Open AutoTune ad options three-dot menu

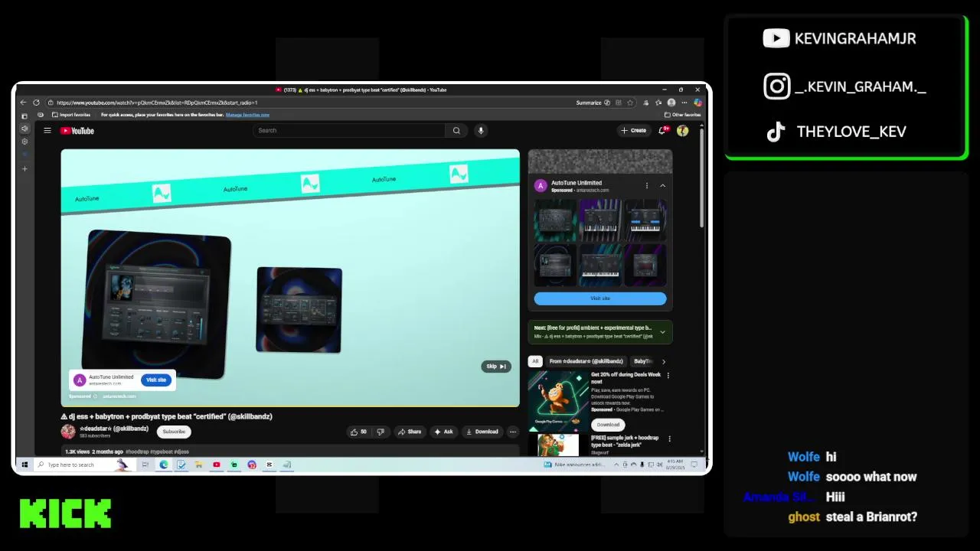(x=647, y=186)
